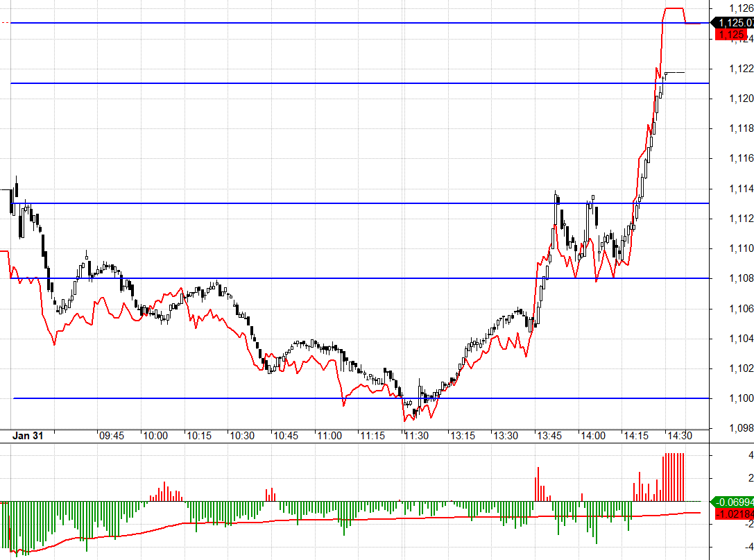Click the flat peak of the red line

click(x=674, y=8)
